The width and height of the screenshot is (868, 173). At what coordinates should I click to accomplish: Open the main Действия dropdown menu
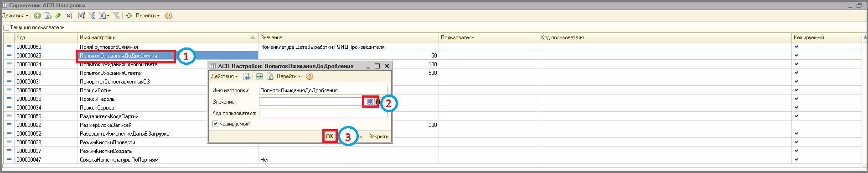click(x=15, y=16)
